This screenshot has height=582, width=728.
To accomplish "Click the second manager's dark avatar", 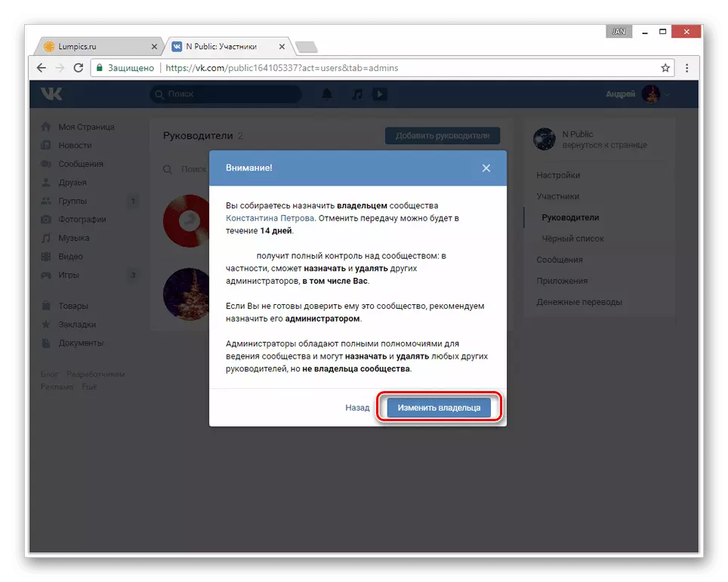I will [187, 294].
